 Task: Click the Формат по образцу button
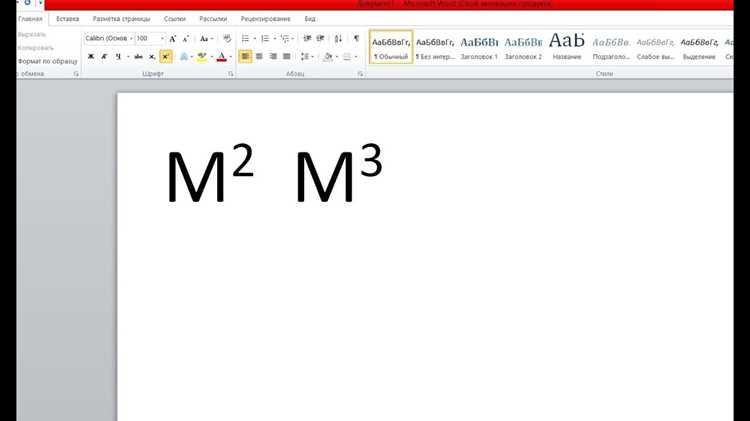(47, 61)
